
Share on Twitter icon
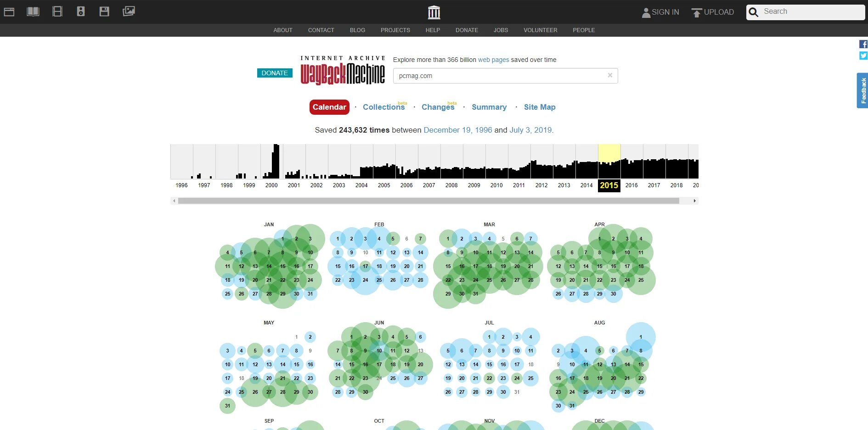(x=863, y=56)
